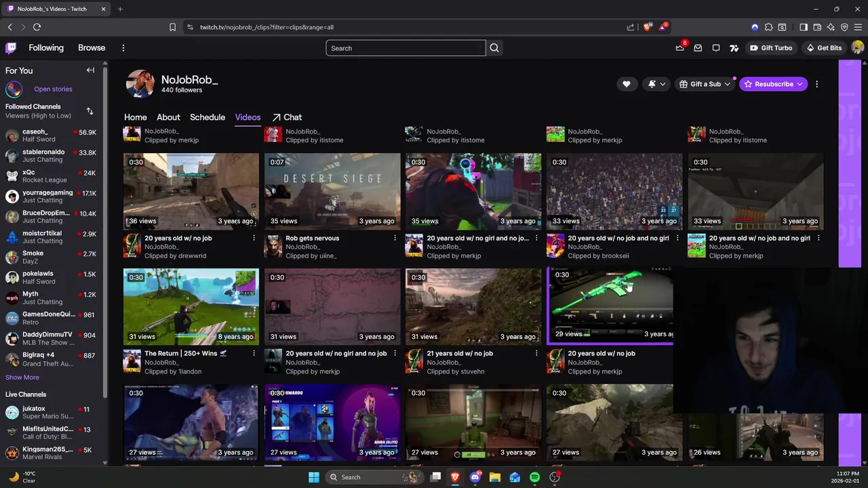Open moistcr1tikal channel in the sidebar

52,237
